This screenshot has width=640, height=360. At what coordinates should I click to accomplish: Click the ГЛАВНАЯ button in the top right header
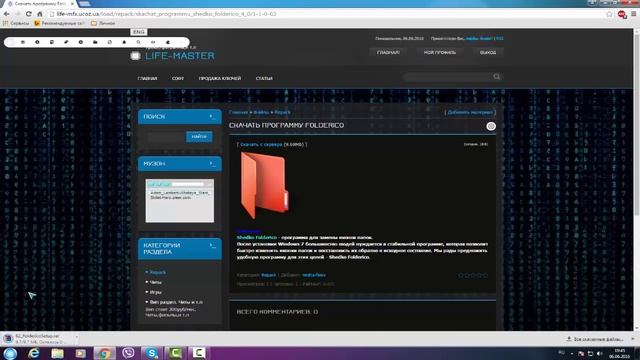388,52
